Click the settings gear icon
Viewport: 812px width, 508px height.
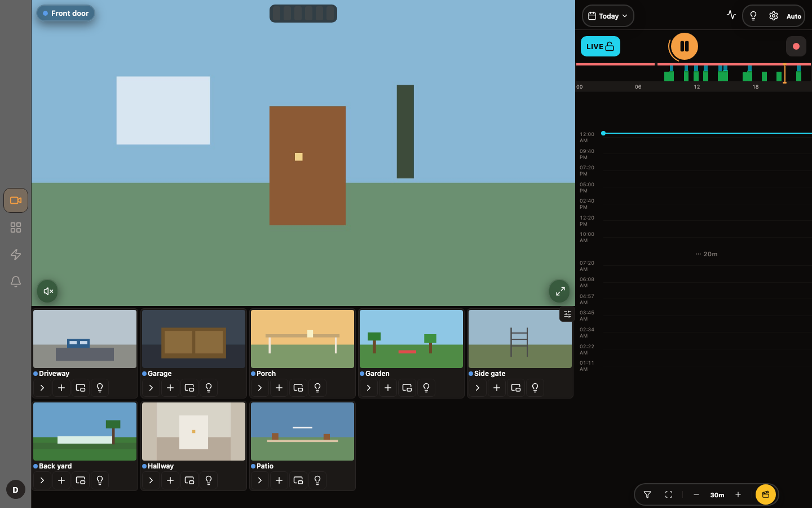click(774, 16)
